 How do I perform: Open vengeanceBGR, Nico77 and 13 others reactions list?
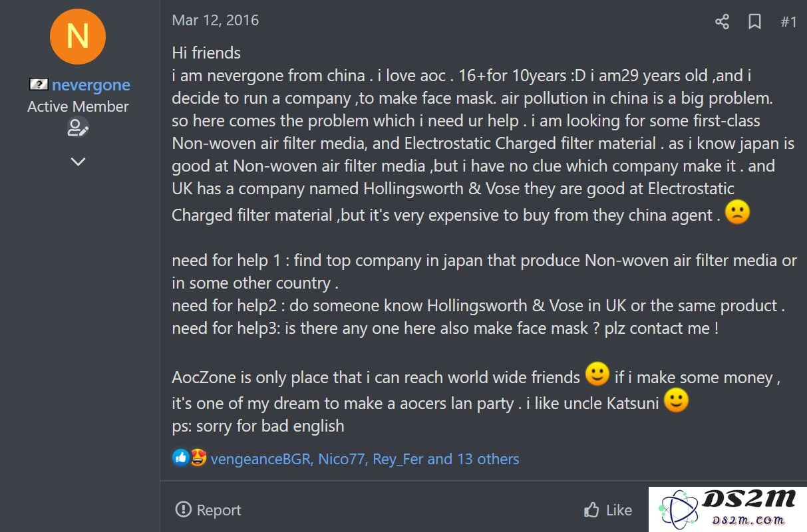365,459
